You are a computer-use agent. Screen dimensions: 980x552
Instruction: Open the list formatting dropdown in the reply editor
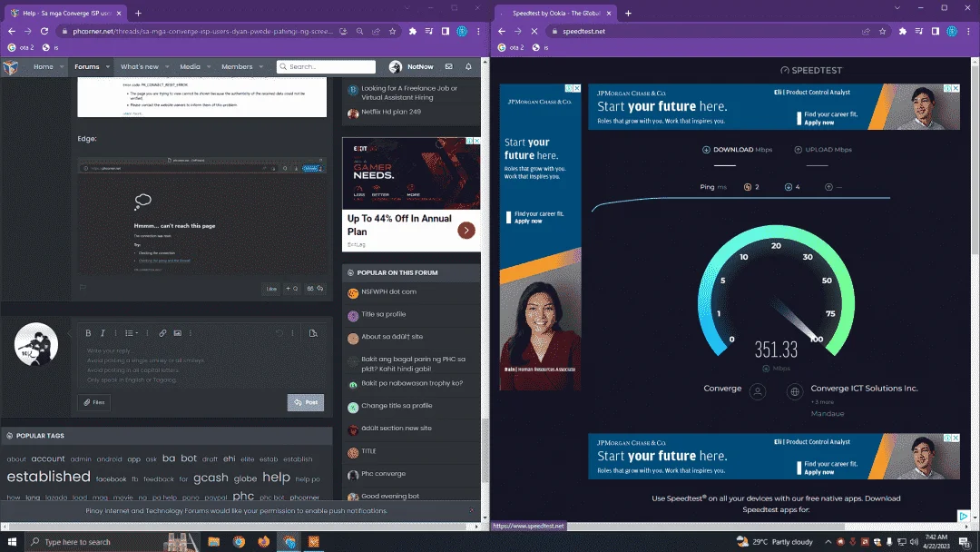(x=132, y=333)
